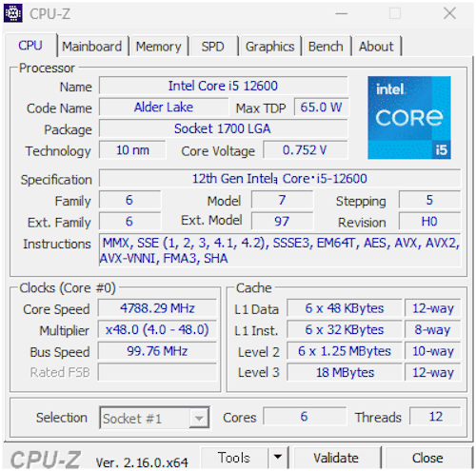The image size is (476, 471).
Task: Select the SPD tab
Action: click(213, 47)
